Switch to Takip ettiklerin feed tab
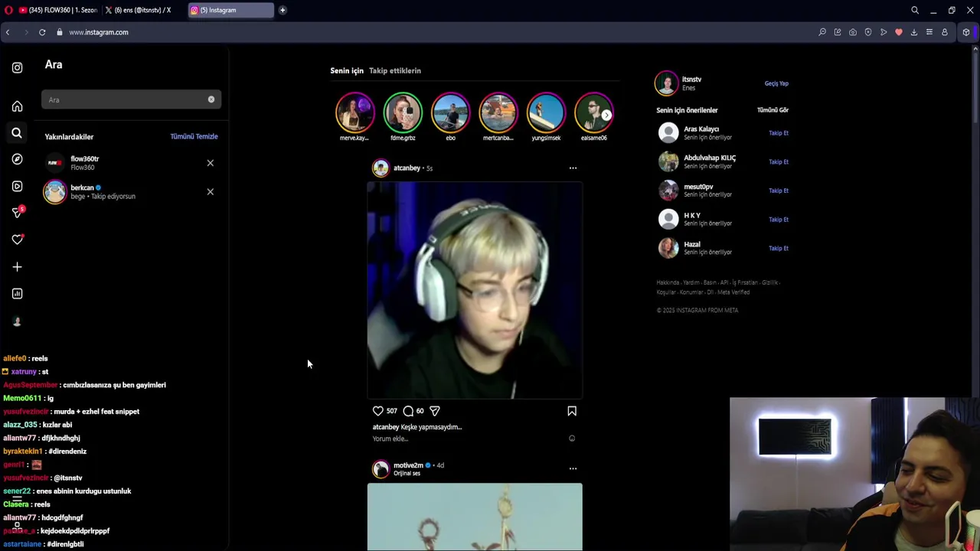This screenshot has width=980, height=551. point(395,70)
